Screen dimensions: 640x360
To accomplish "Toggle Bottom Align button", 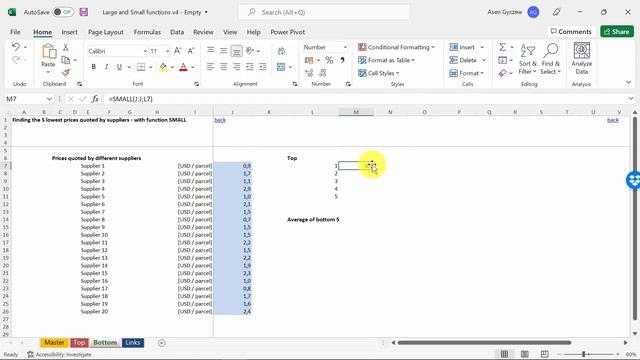I will point(236,51).
